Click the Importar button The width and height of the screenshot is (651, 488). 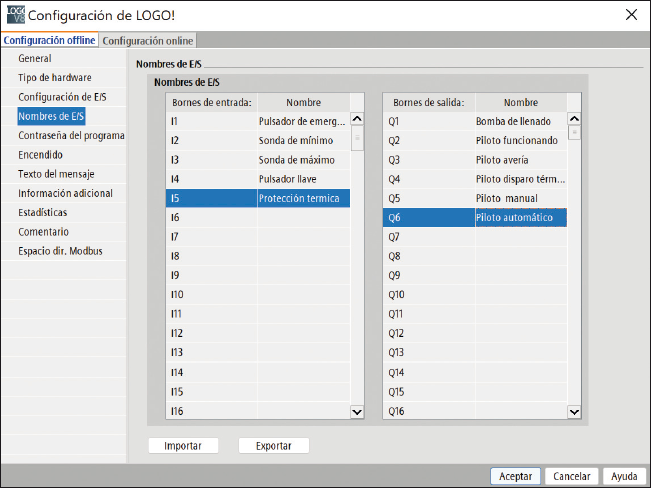183,446
